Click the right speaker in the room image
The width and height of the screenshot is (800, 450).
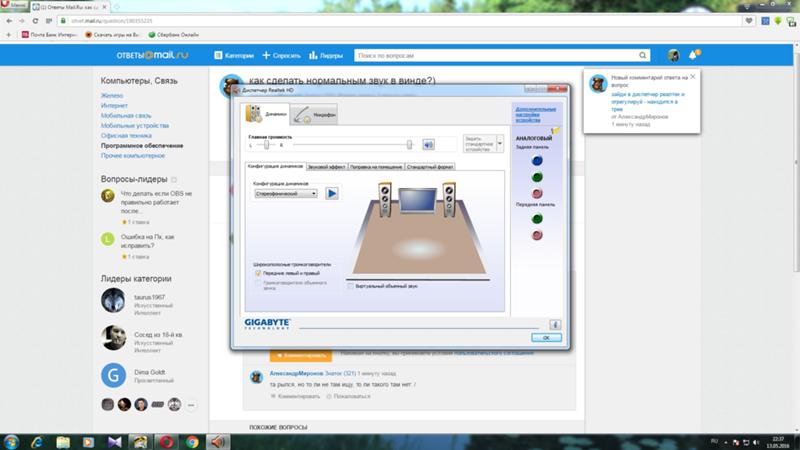point(449,199)
